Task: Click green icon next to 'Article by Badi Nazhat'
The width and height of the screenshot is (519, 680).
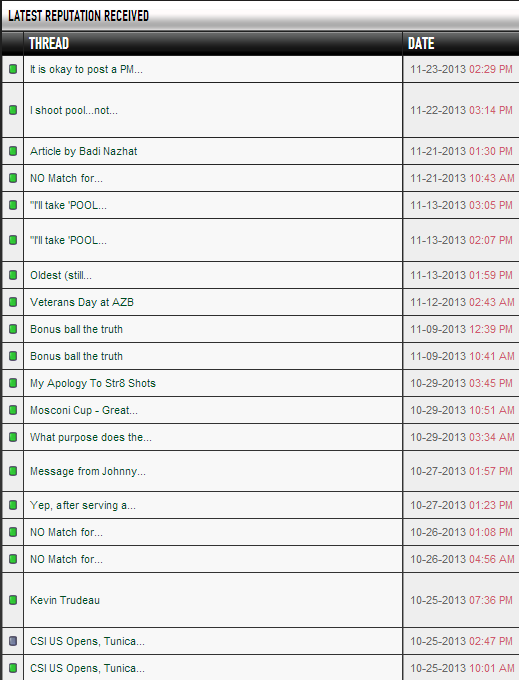Action: (13, 151)
